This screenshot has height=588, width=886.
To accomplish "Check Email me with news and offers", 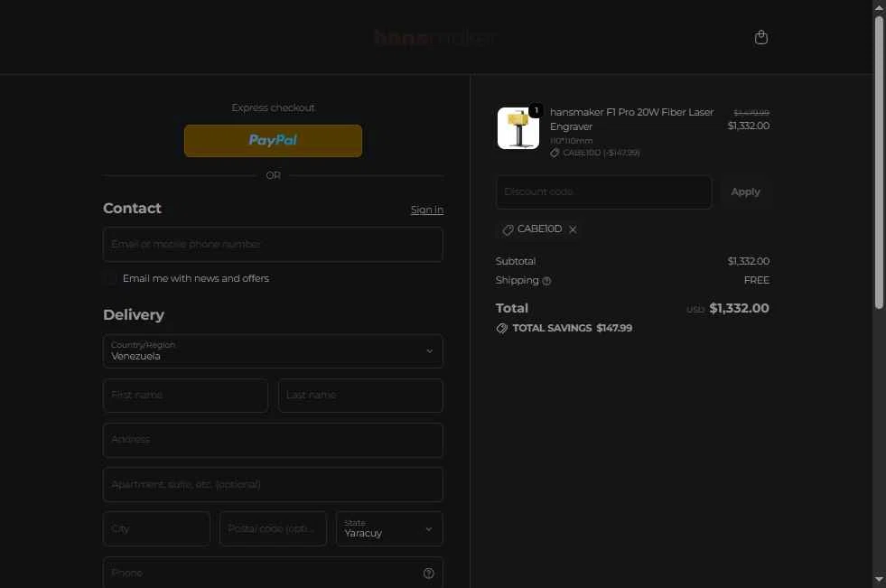I will click(x=110, y=278).
